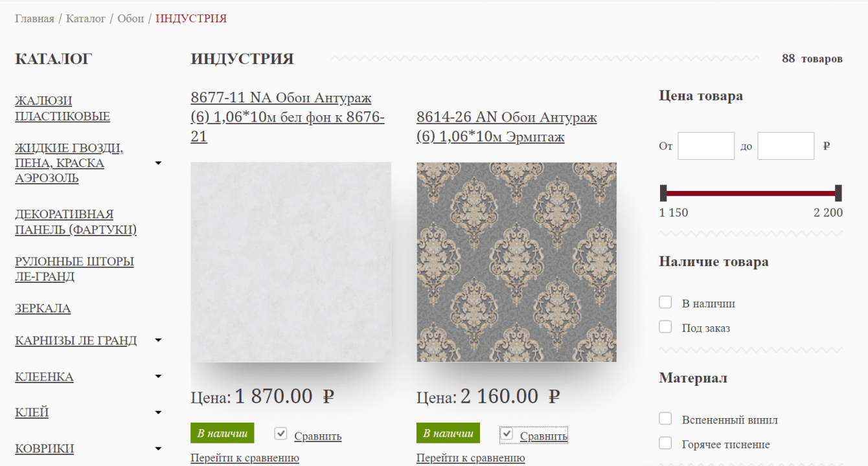Go to the Обои breadcrumb
The height and width of the screenshot is (466, 868).
point(131,18)
